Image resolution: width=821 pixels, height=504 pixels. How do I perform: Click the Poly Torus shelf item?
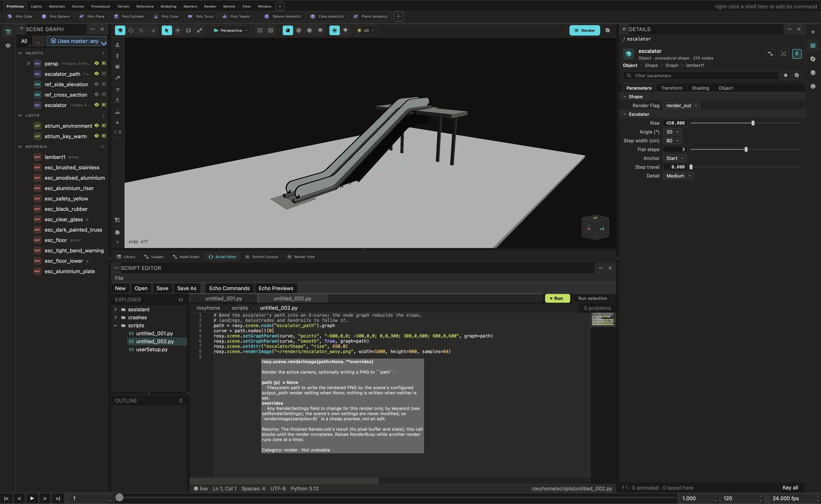[201, 16]
